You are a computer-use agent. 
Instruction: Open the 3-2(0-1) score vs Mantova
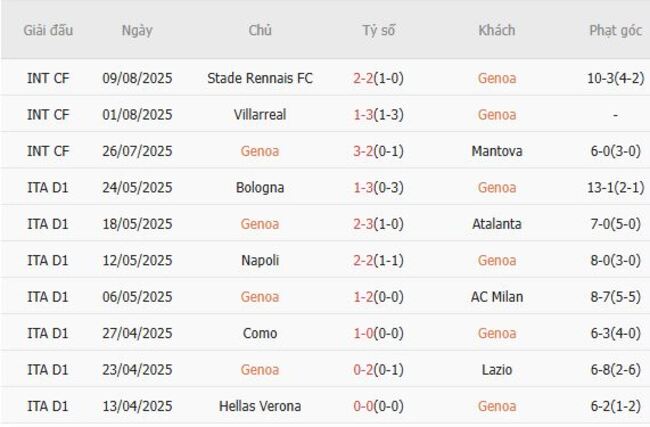click(x=378, y=151)
